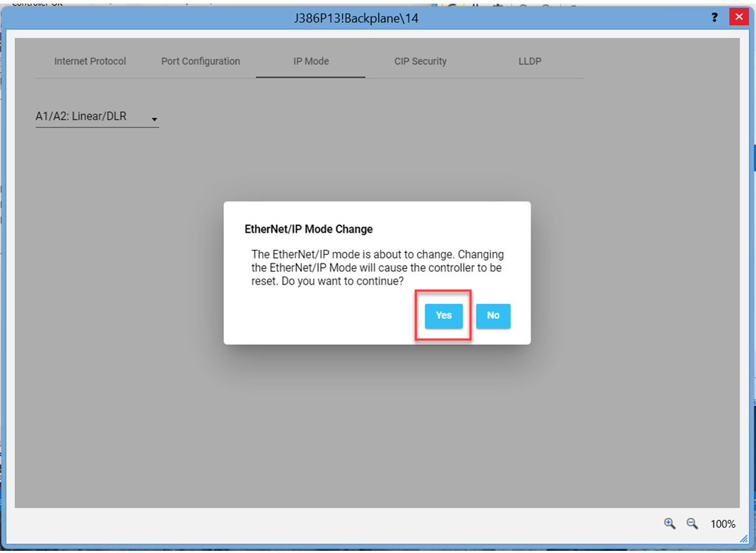Click the controller reset warning message text
This screenshot has width=756, height=553.
377,268
